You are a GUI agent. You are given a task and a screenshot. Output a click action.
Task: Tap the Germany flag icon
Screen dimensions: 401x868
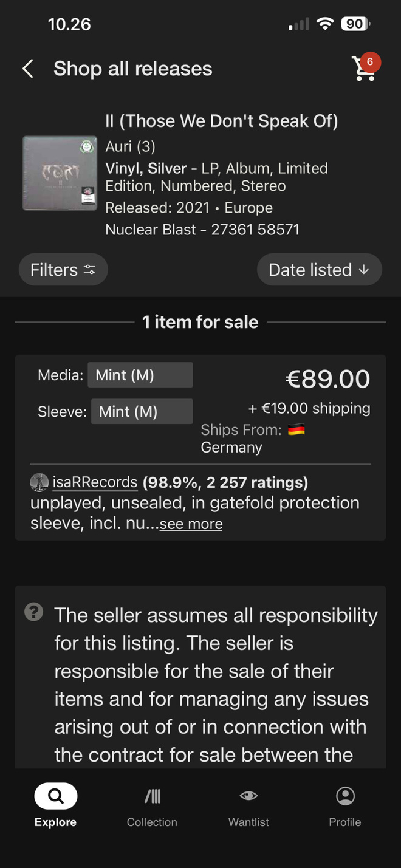click(296, 430)
